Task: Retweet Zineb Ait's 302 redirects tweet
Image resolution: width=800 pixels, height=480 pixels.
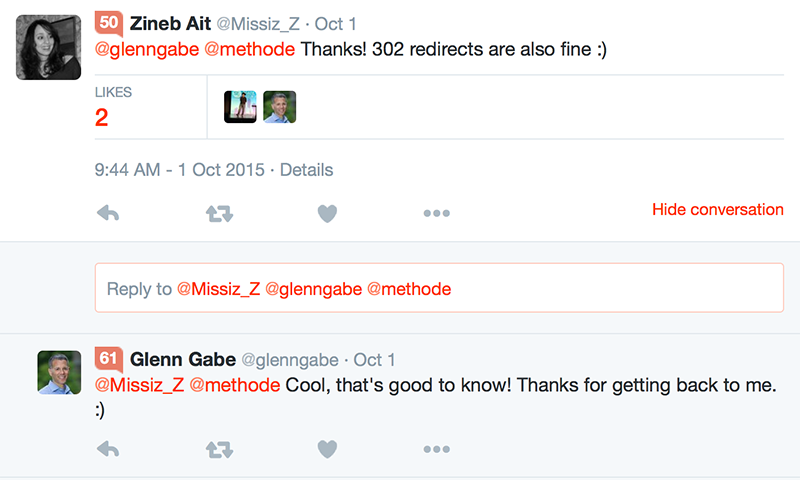Action: point(219,213)
